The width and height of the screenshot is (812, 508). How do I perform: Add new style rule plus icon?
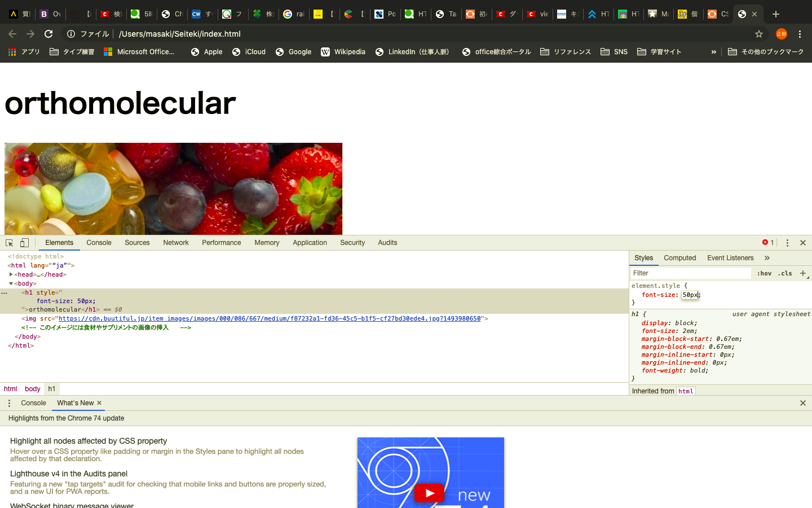click(803, 273)
